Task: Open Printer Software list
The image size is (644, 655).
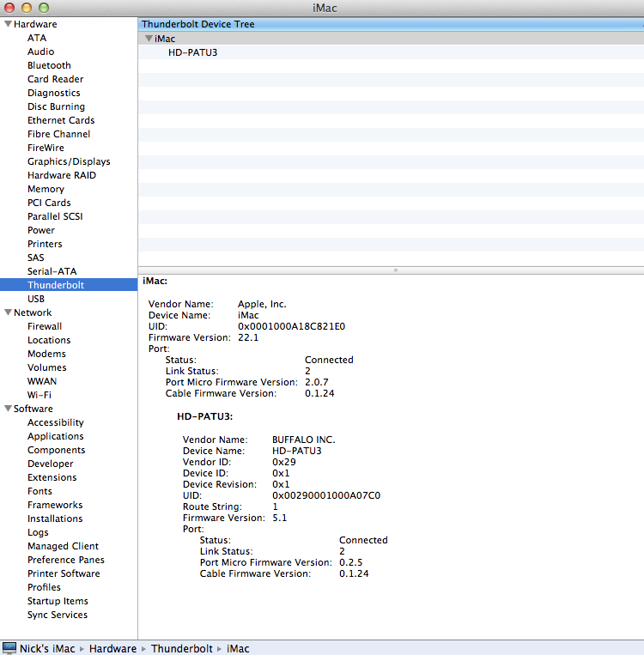Action: pyautogui.click(x=64, y=573)
